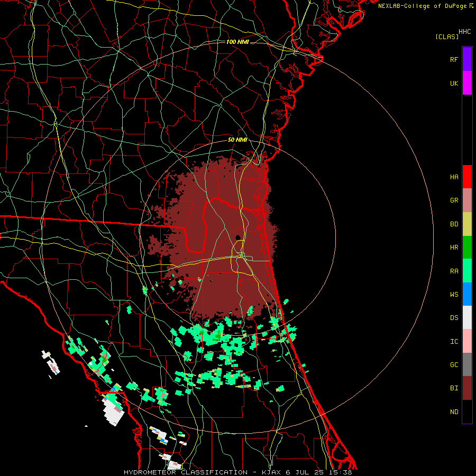Select the GC gray legend swatch
The width and height of the screenshot is (476, 476).
tap(467, 364)
